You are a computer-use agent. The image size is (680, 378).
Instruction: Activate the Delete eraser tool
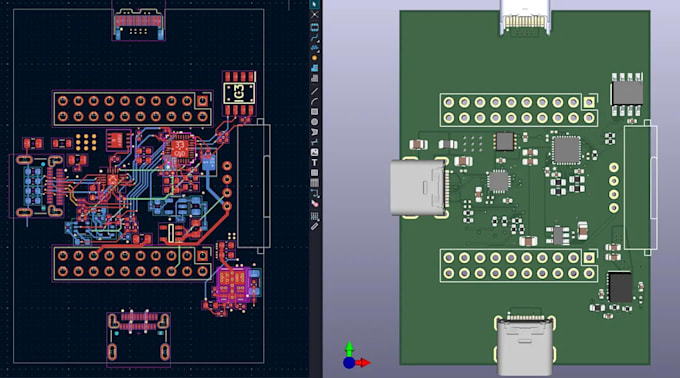click(x=314, y=202)
